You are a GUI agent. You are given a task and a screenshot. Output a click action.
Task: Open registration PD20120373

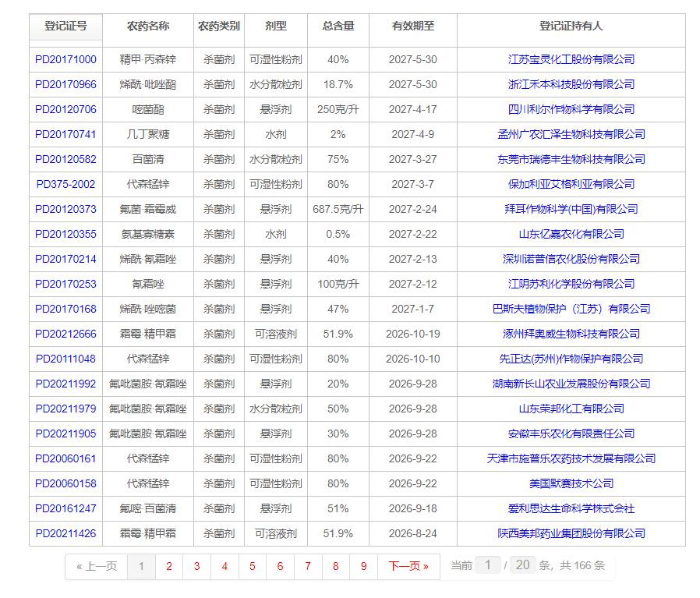pyautogui.click(x=65, y=210)
